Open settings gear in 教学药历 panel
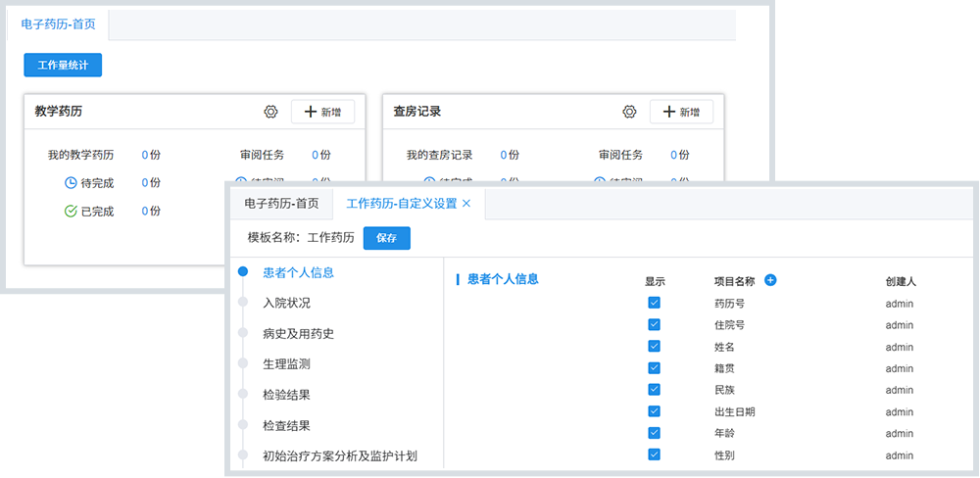Screen dimensions: 980x478 [x=271, y=112]
